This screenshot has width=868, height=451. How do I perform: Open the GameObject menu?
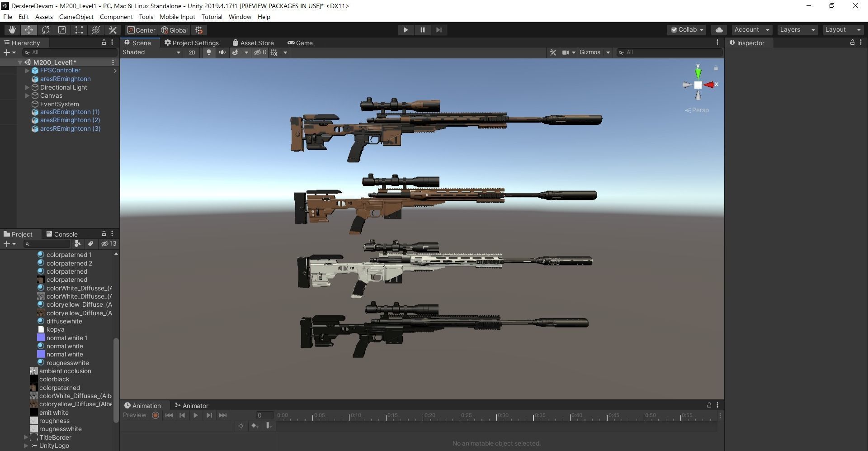coord(76,17)
